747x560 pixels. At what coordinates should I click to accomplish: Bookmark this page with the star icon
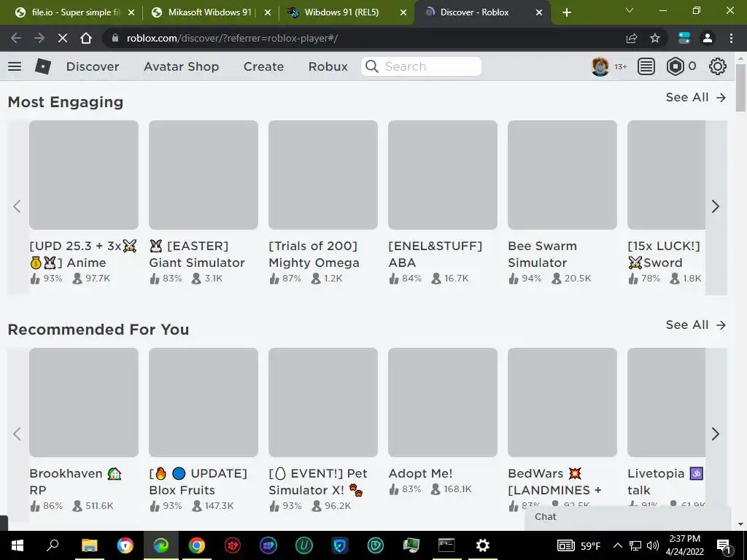(x=655, y=38)
